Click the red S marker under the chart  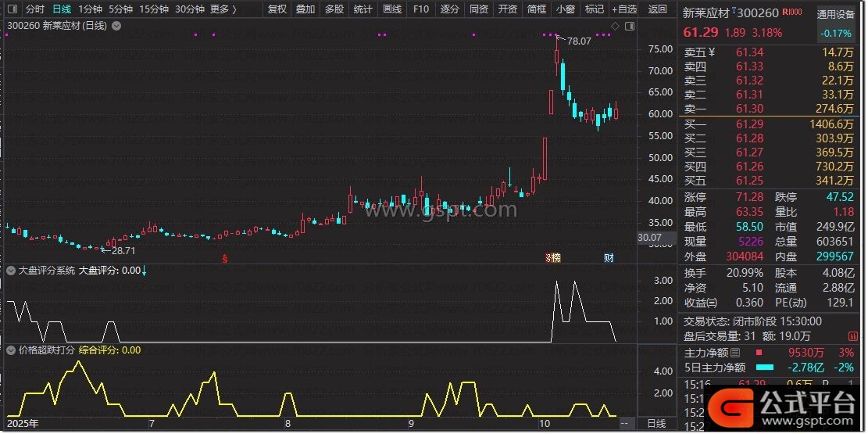225,257
